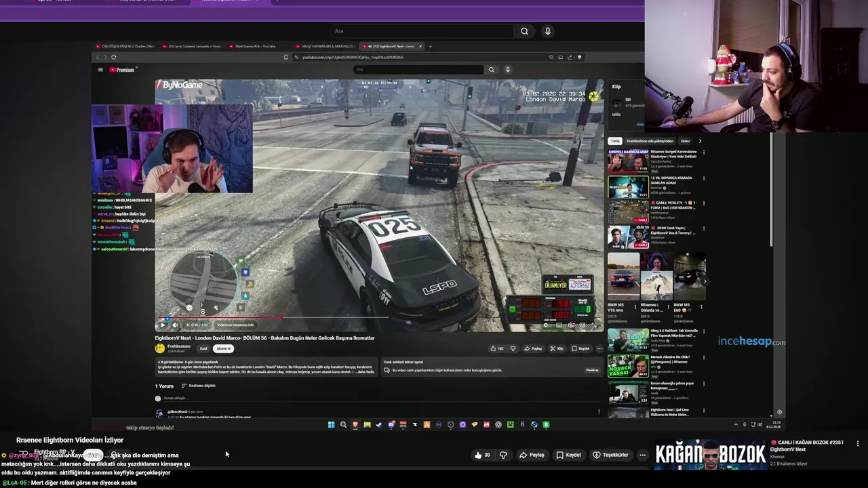The height and width of the screenshot is (488, 868).
Task: Switch to 'DÜŞEN DÜŞENE' browser tab
Action: point(125,46)
